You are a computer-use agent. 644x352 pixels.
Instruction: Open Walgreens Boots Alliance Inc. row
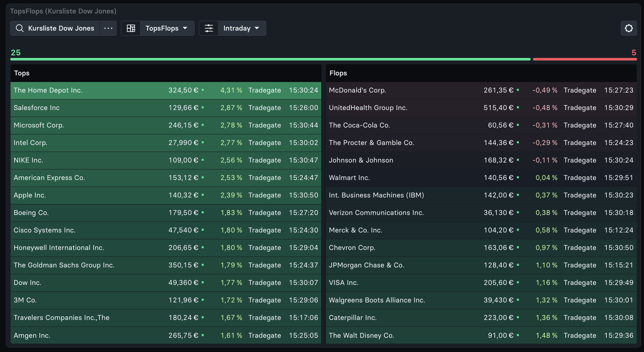pos(481,300)
